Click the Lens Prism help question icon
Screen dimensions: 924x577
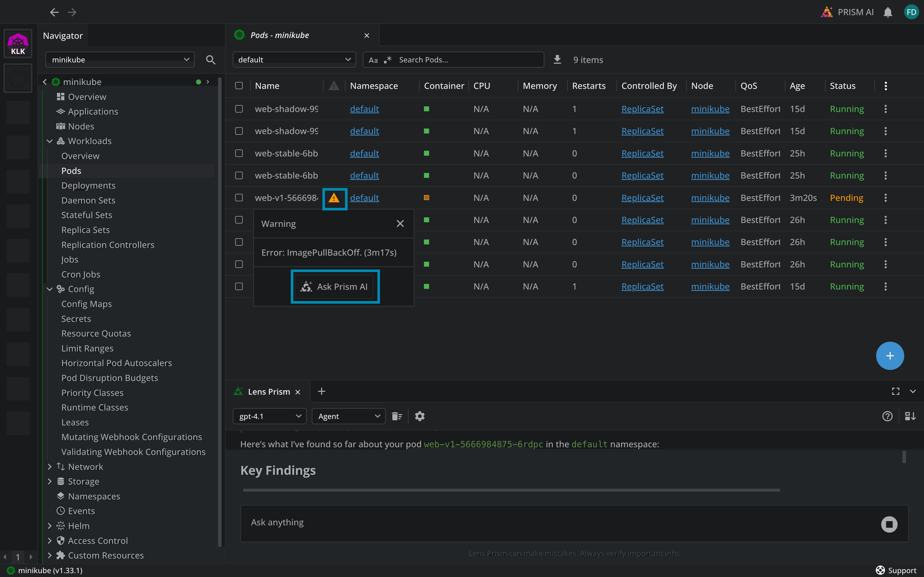887,416
